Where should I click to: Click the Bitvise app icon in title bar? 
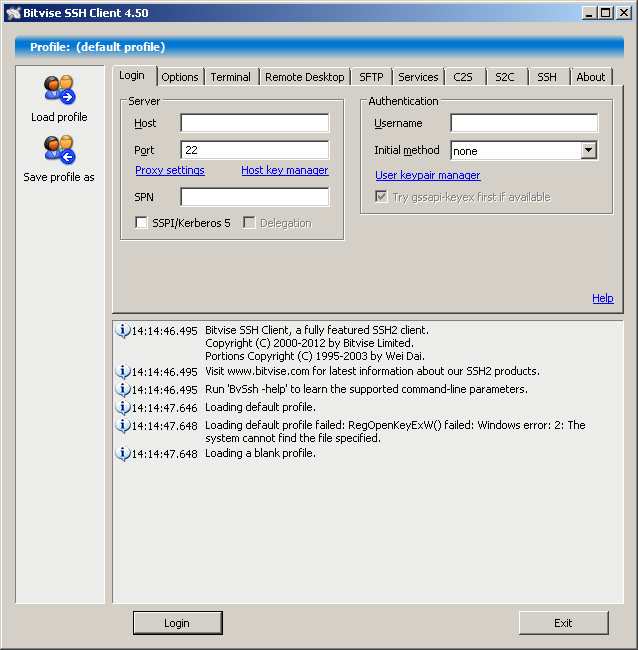tap(14, 13)
